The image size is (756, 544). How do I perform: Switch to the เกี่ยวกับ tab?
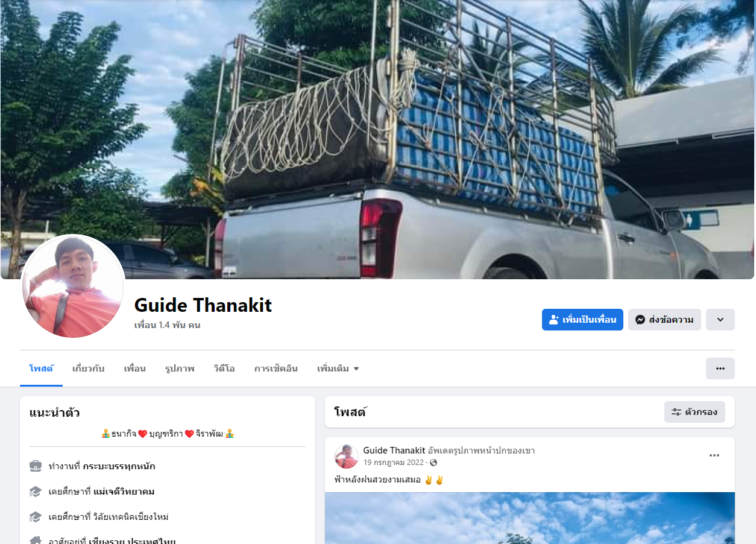(x=88, y=368)
